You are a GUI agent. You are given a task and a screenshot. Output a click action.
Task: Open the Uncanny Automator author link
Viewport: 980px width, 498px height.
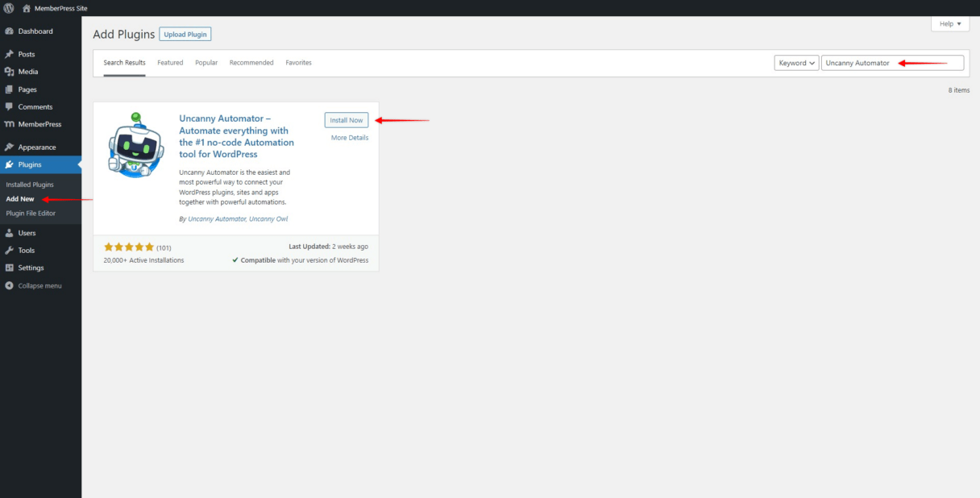217,219
